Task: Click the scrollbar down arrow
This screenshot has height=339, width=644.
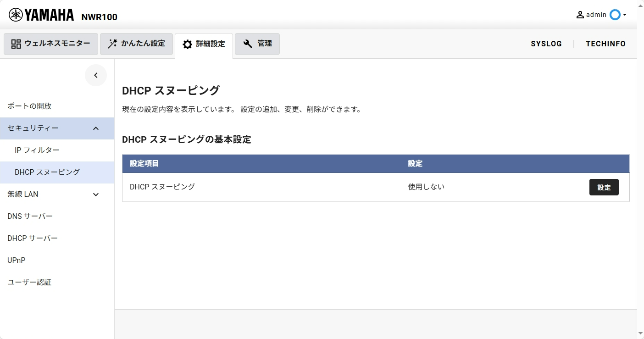Action: [640, 333]
